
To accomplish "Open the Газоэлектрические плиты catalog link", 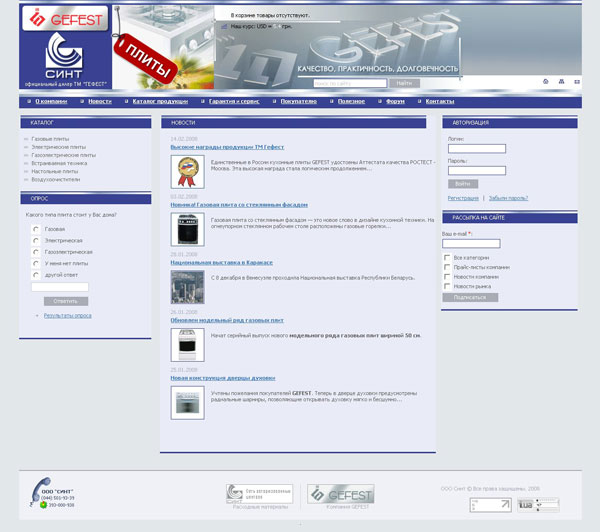I will tap(64, 155).
